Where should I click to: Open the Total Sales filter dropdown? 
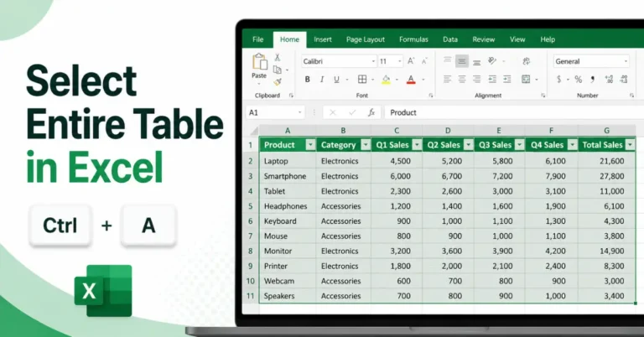pyautogui.click(x=630, y=145)
